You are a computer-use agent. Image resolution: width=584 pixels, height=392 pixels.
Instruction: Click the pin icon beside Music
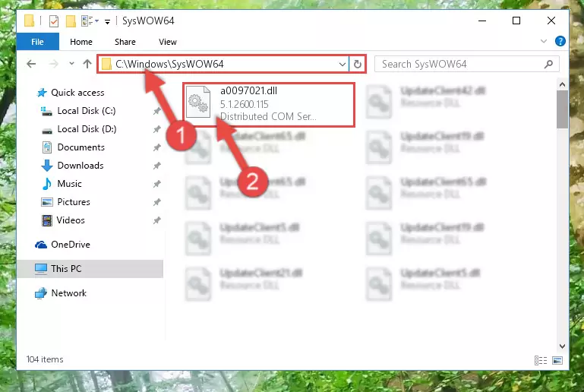[x=156, y=184]
